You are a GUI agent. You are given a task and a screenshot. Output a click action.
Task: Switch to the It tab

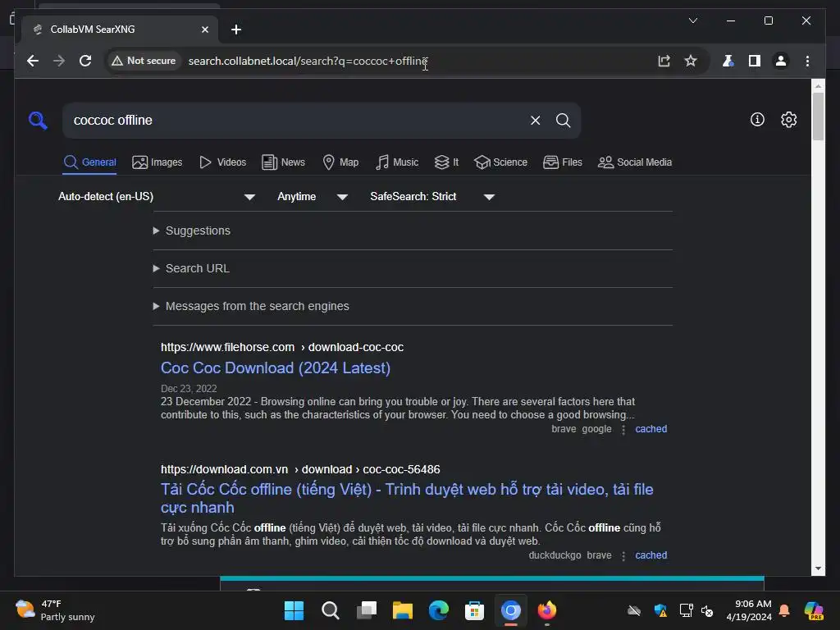pos(446,162)
